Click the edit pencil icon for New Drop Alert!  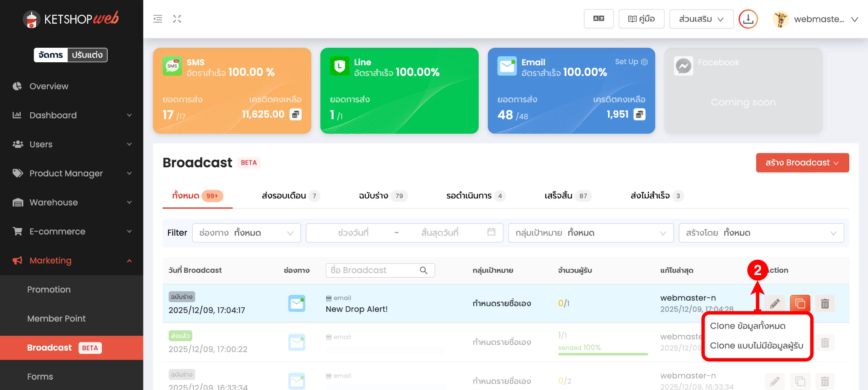click(774, 304)
